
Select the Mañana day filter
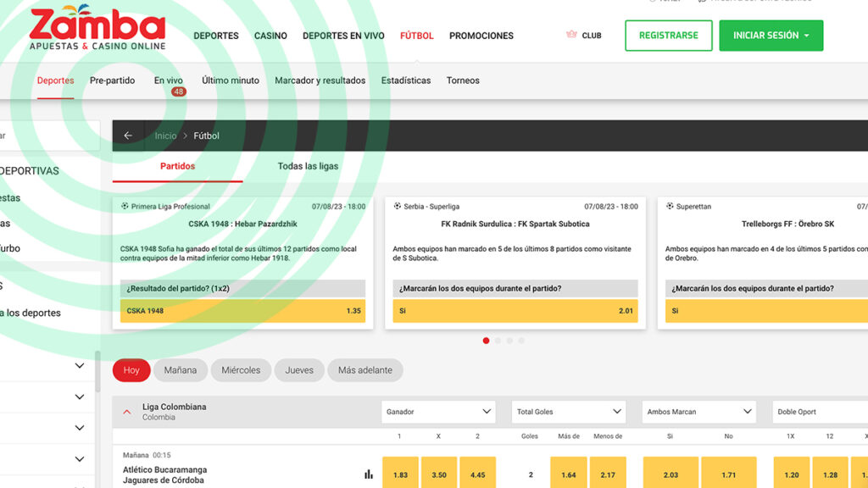(180, 370)
